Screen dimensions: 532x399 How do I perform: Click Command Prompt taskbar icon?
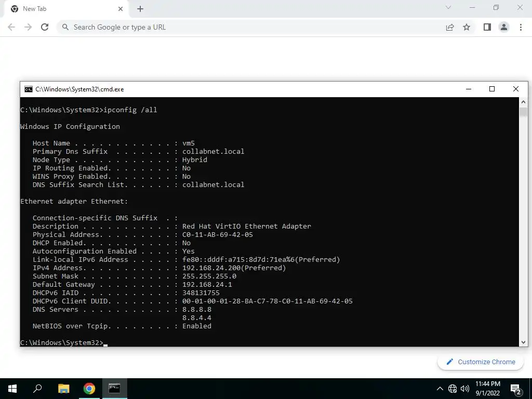tap(114, 389)
